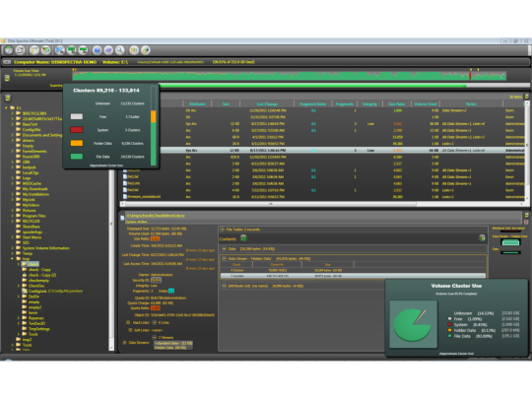Image resolution: width=532 pixels, height=399 pixels.
Task: Expand the 6 Links hard links list
Action: [154, 322]
